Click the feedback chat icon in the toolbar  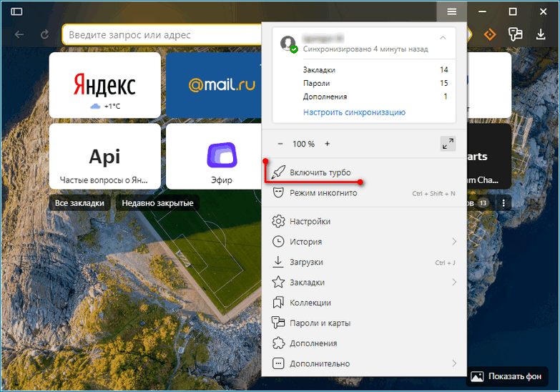point(515,34)
